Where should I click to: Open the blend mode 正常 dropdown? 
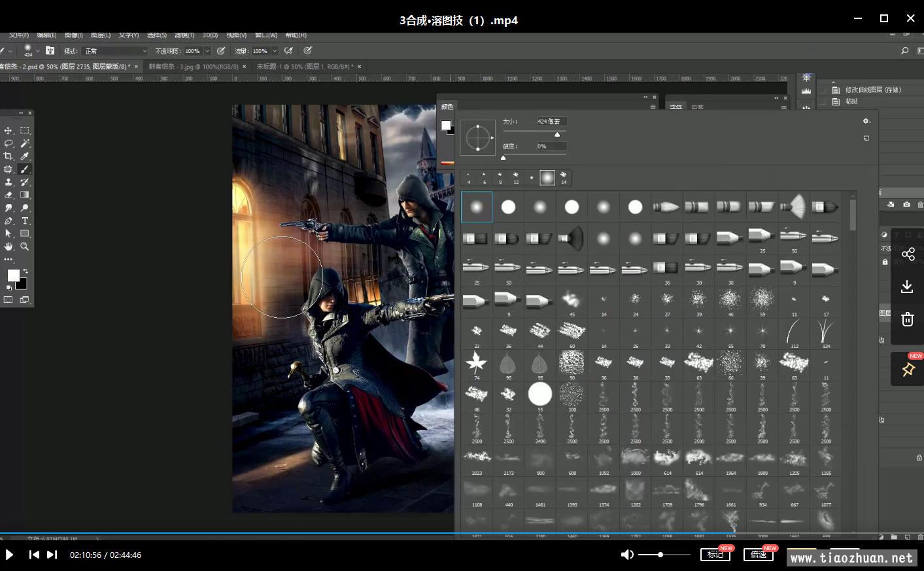click(x=115, y=51)
